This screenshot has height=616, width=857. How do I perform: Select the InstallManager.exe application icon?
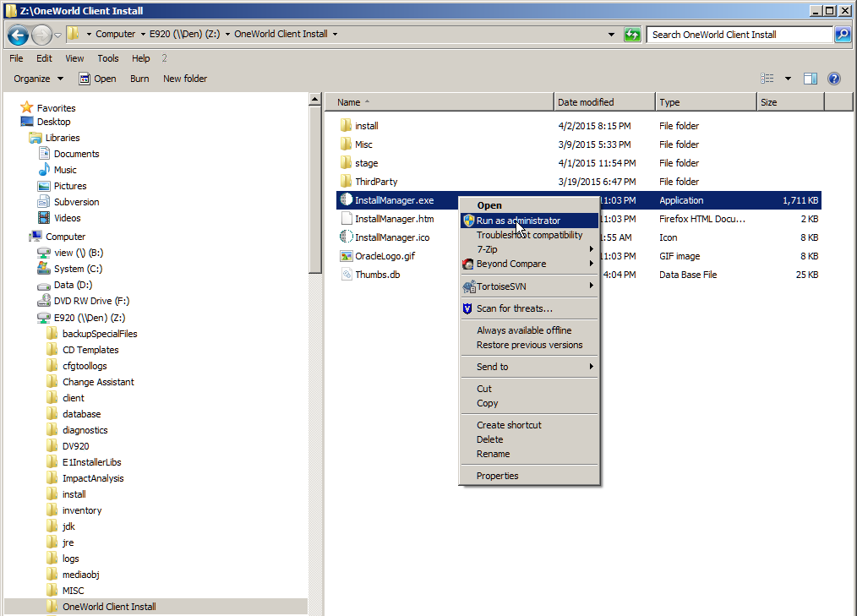[x=346, y=200]
